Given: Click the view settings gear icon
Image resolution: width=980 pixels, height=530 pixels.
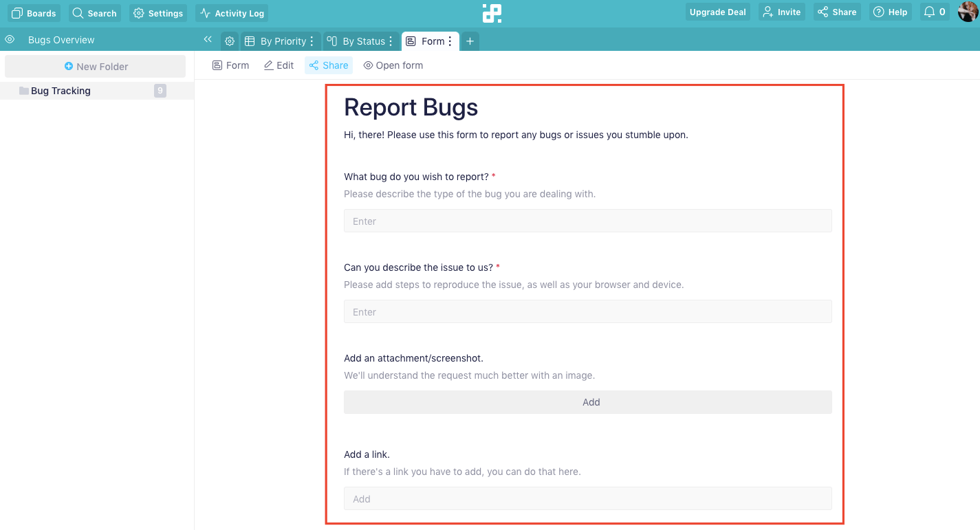Looking at the screenshot, I should click(x=230, y=41).
